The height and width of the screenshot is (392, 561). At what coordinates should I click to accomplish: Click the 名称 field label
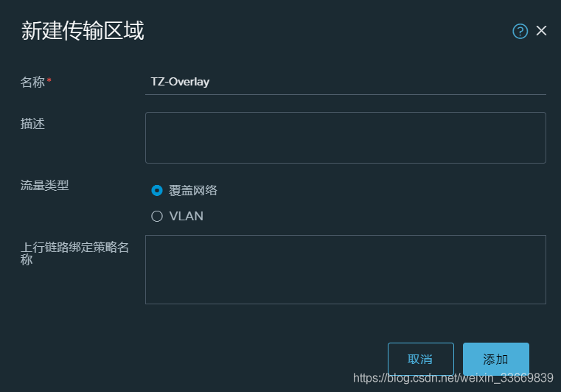click(32, 82)
